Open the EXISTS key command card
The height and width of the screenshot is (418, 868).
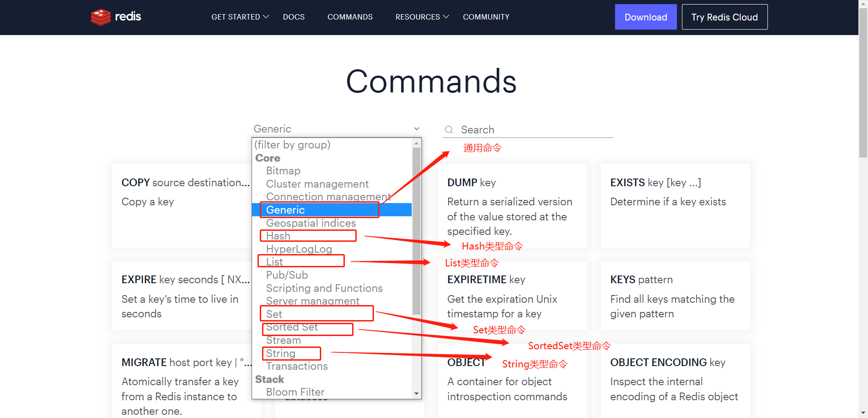click(675, 206)
